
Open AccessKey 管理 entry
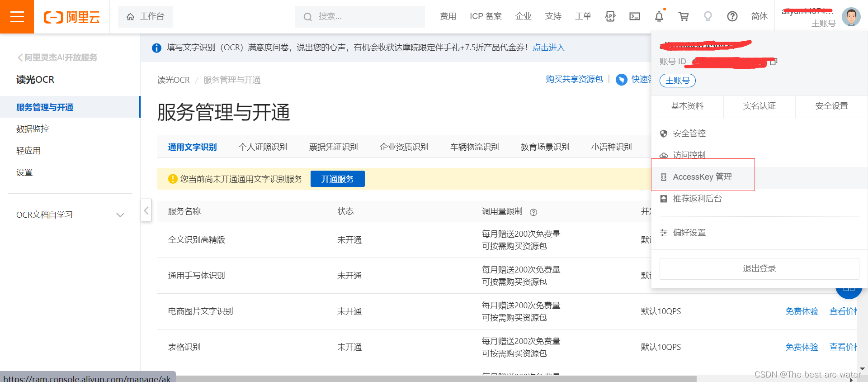click(x=759, y=177)
